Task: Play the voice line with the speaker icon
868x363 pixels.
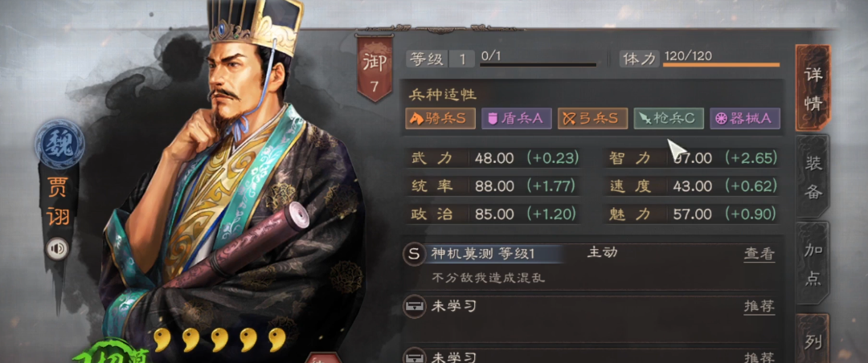Action: [57, 248]
